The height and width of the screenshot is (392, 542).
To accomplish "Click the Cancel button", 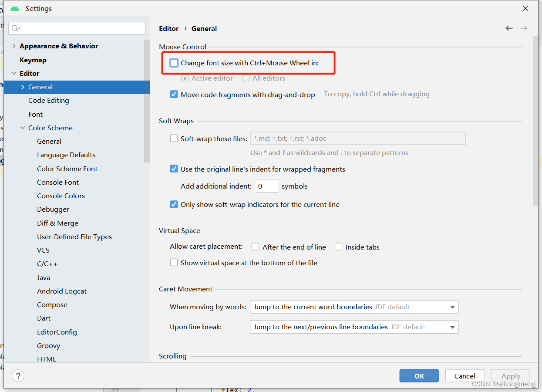I will (465, 376).
